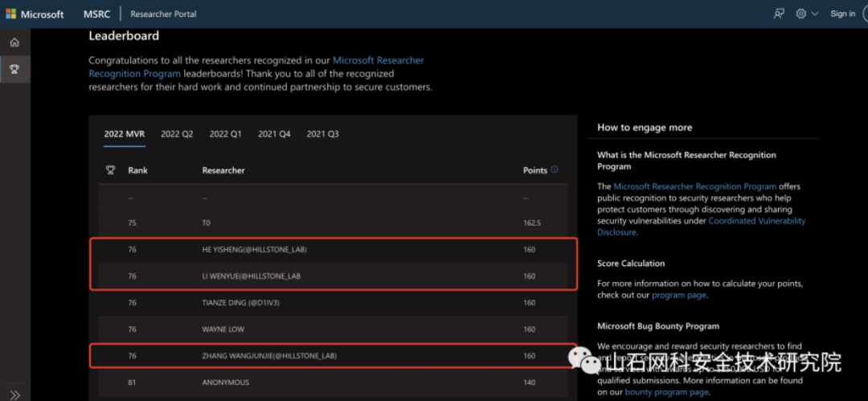Open Microsoft Researcher Recognition Program intro link

coord(256,67)
